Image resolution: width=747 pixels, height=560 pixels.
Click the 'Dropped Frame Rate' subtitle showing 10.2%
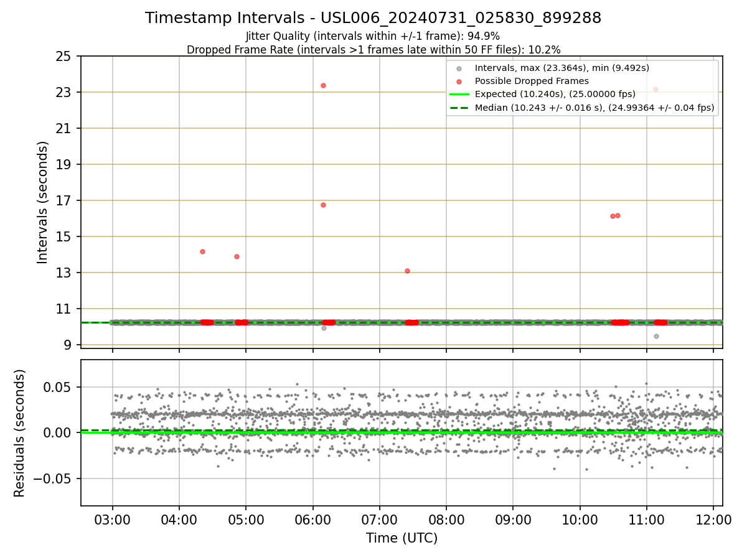374,50
